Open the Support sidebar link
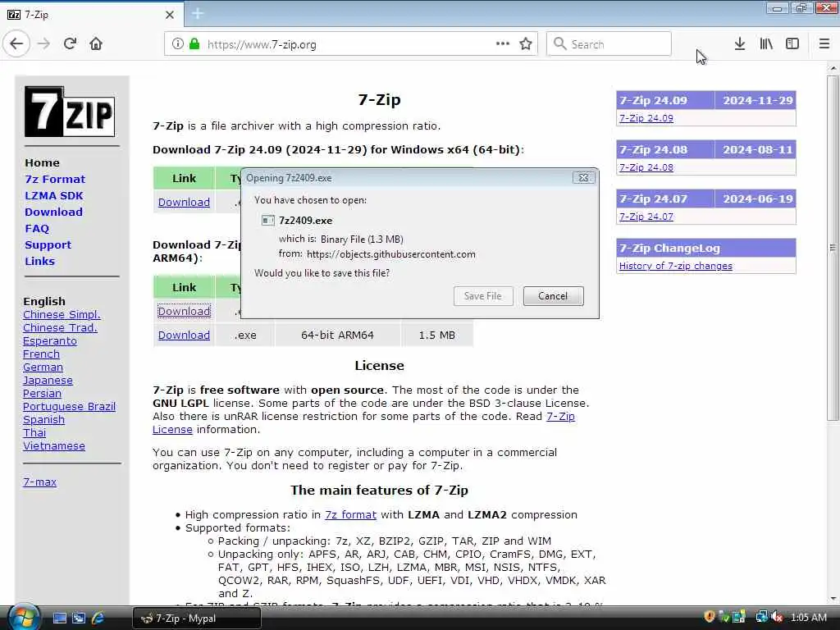Screen dimensions: 840x630 click(48, 244)
